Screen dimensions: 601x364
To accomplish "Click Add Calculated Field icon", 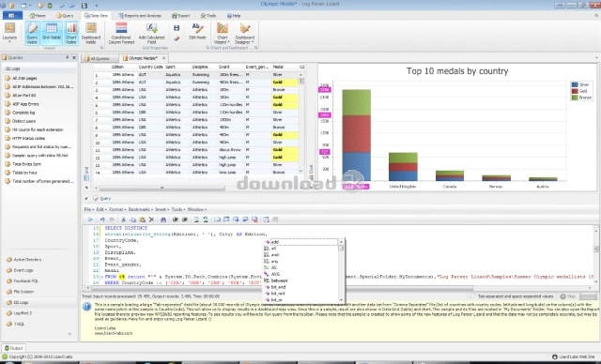I will tap(151, 28).
